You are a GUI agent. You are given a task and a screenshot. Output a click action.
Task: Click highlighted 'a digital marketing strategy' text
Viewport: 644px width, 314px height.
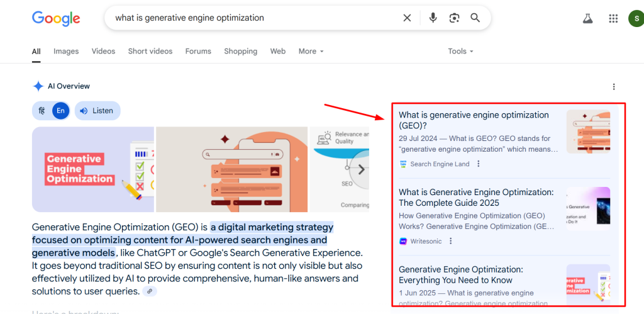tap(272, 227)
